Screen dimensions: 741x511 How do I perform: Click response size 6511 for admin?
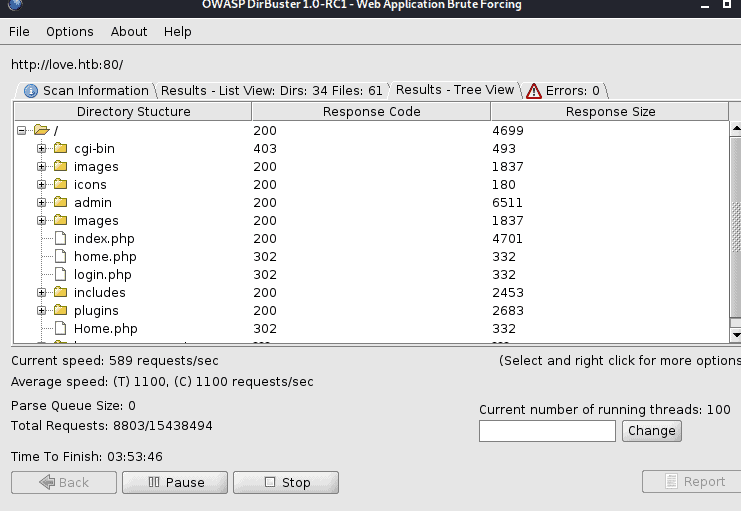point(507,202)
